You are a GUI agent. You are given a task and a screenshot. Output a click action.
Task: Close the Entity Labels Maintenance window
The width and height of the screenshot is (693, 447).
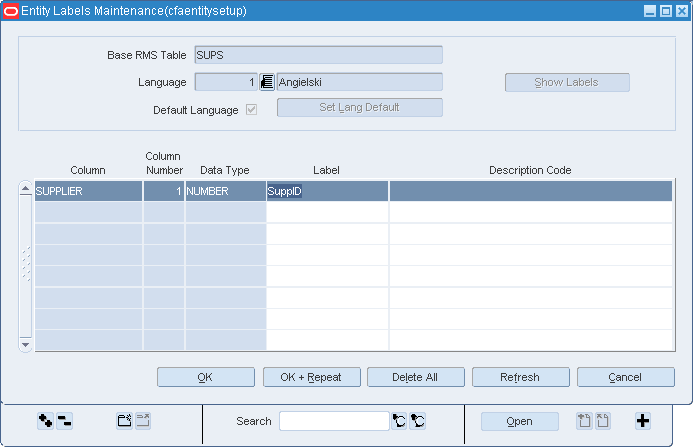coord(682,11)
